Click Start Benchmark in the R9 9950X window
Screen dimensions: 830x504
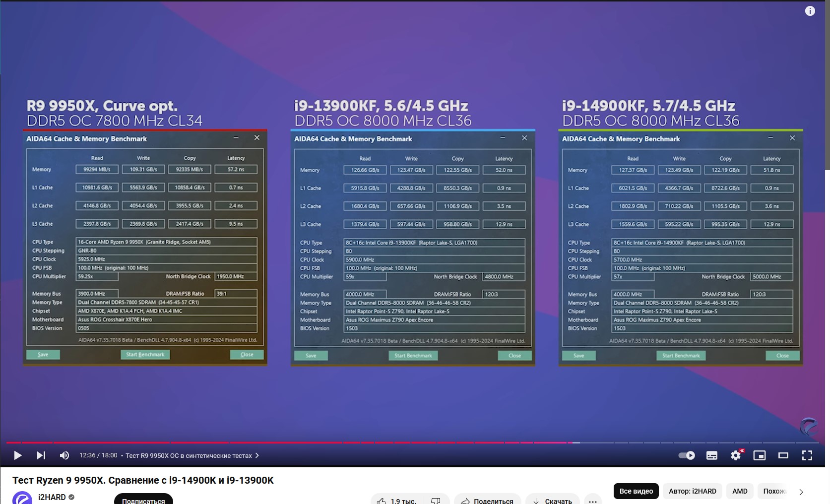click(145, 354)
